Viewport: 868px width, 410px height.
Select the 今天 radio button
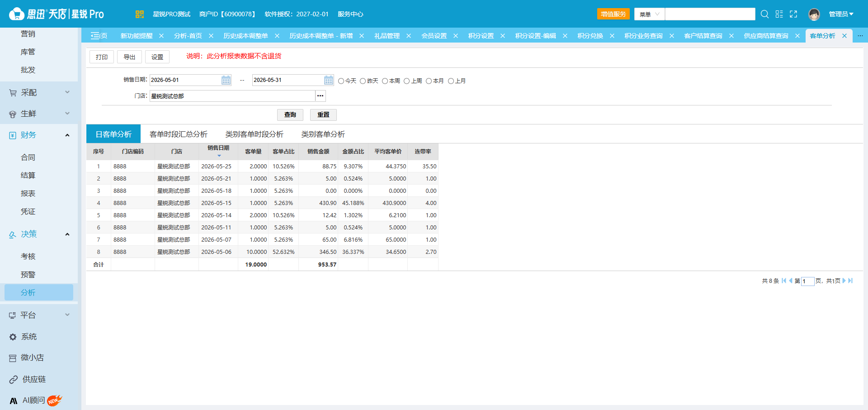pos(341,81)
